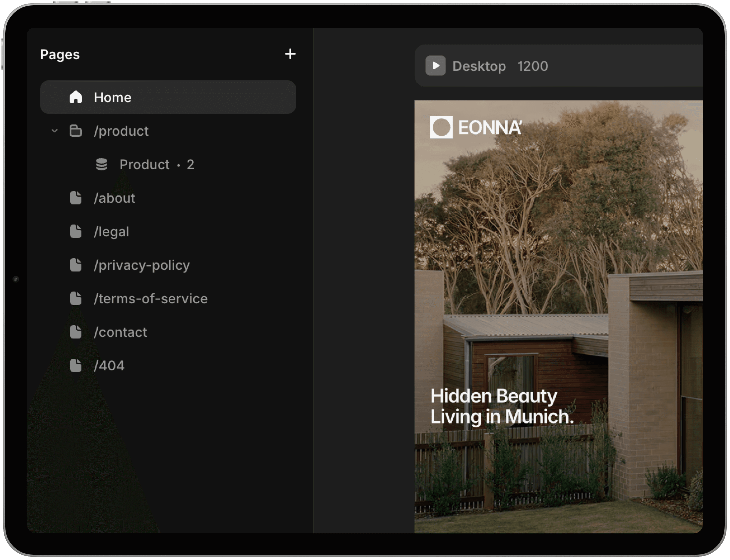Click the /product folder icon
This screenshot has width=730, height=560.
pos(76,131)
